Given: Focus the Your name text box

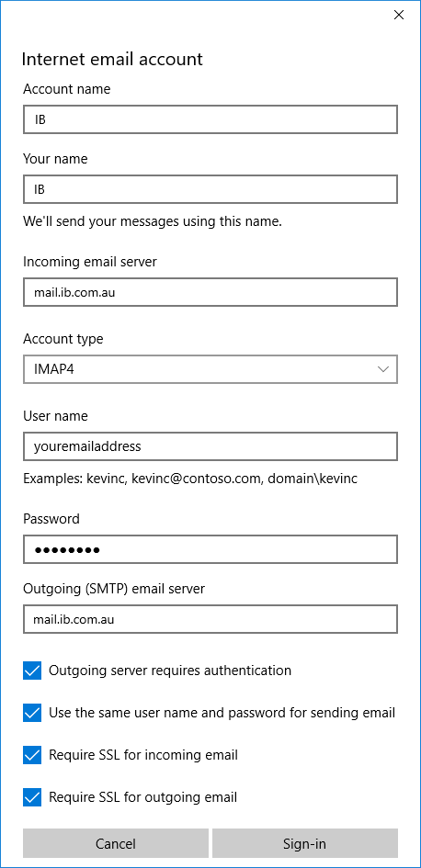Looking at the screenshot, I should 210,189.
